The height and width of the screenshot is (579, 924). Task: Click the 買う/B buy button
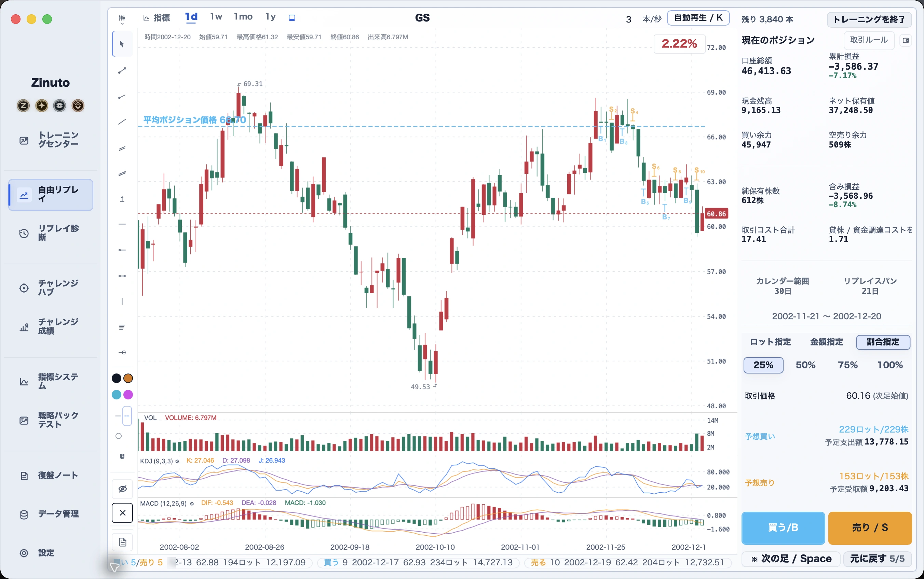point(783,528)
